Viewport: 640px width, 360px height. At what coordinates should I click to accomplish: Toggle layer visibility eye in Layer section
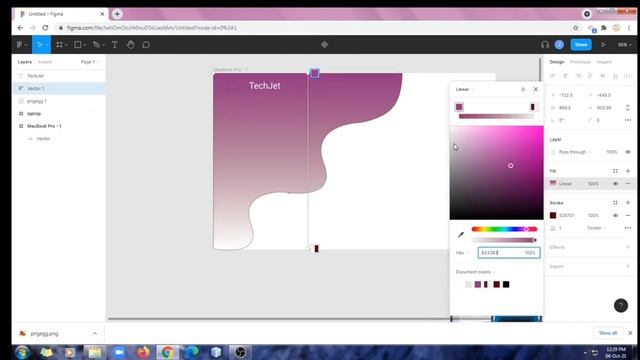point(628,152)
